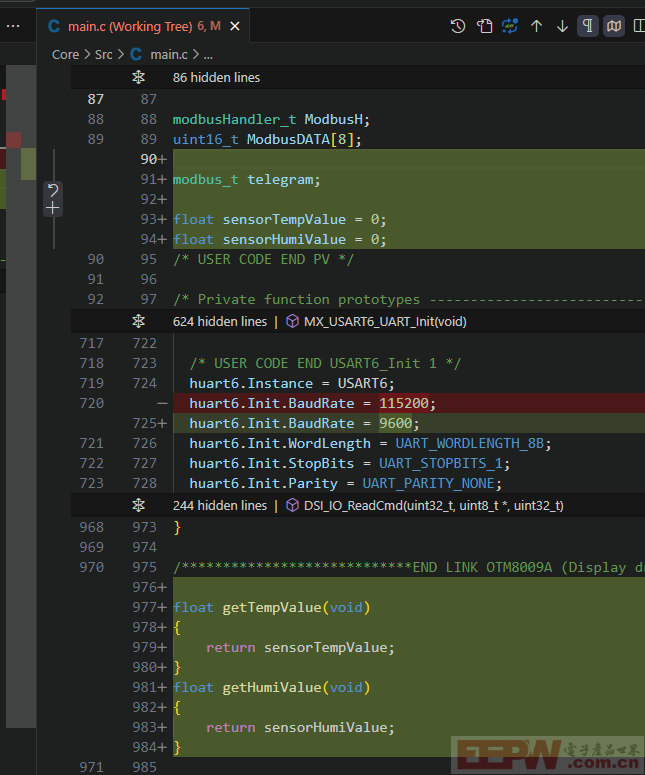Expand the 86 hidden lines region
This screenshot has width=645, height=775.
coord(216,78)
